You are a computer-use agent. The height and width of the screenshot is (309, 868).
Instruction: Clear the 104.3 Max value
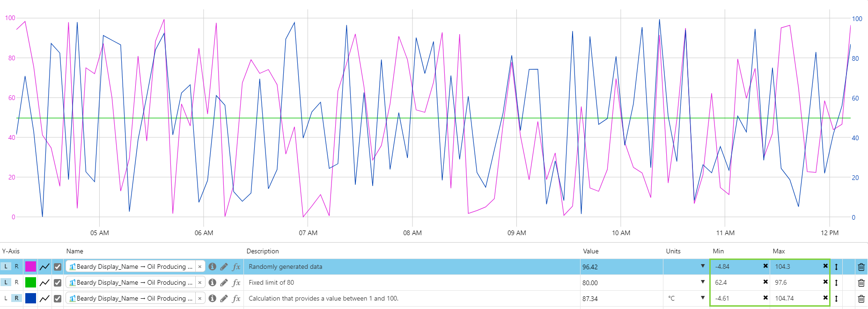pos(825,266)
